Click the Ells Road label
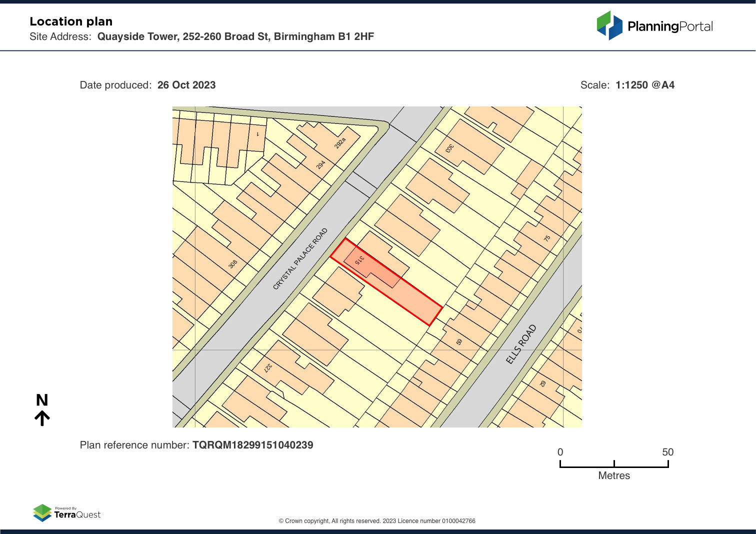Screen dimensions: 756x534 [x=521, y=344]
